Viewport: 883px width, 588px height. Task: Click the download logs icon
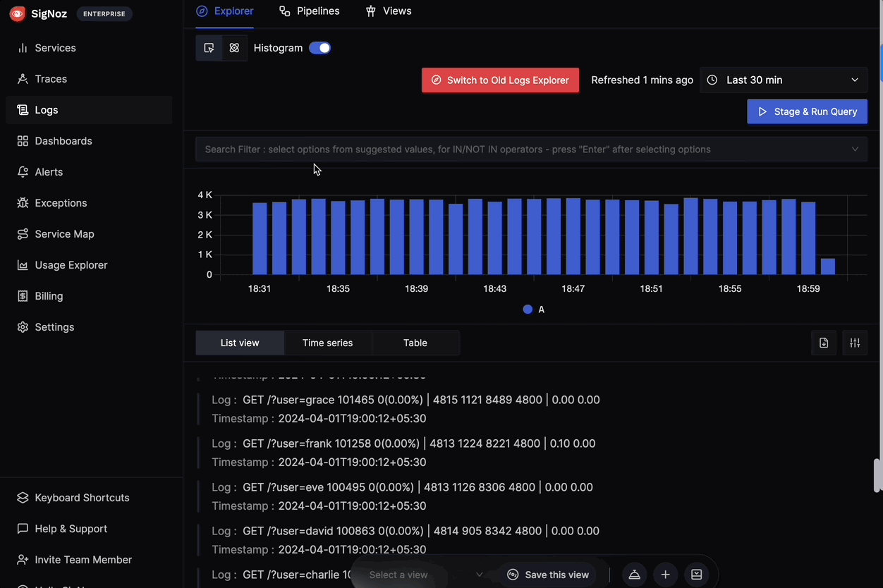point(824,343)
